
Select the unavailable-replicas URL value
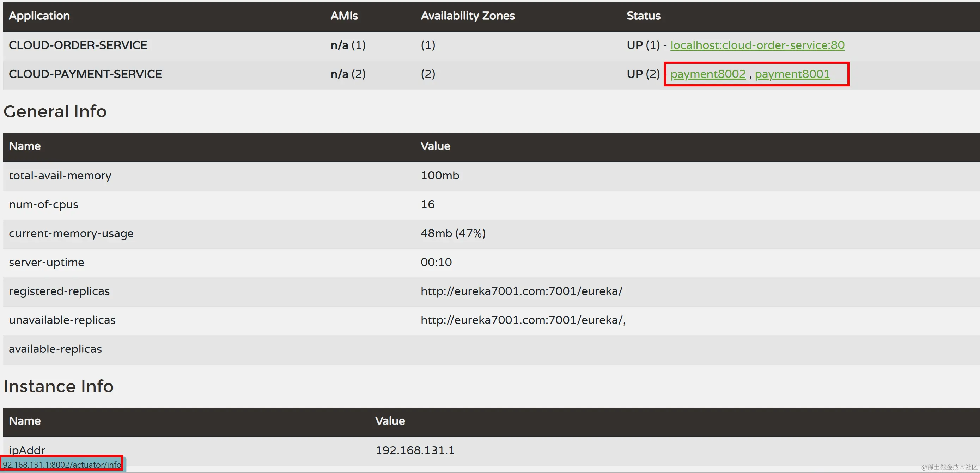pos(523,320)
